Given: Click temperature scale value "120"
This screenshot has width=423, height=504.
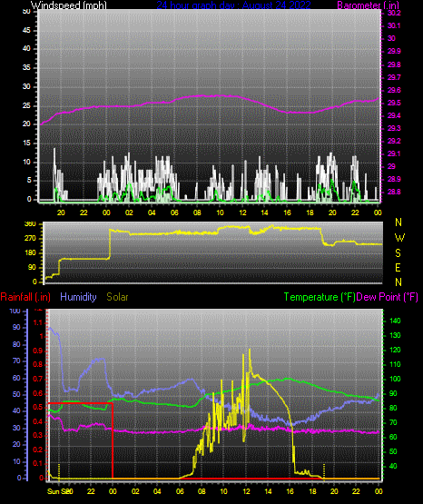Looking at the screenshot, I should (395, 350).
